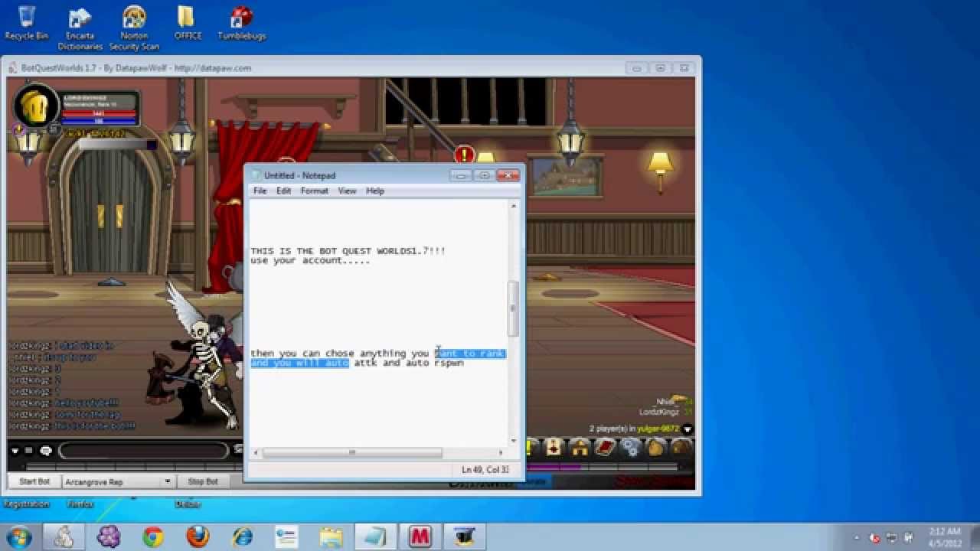Image resolution: width=980 pixels, height=551 pixels.
Task: Show hidden system tray icons arrow
Action: click(856, 536)
